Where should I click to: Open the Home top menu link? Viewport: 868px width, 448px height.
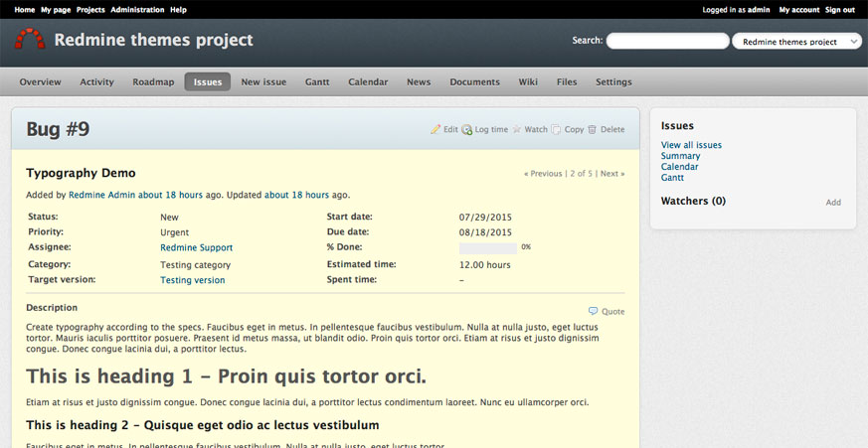click(x=24, y=9)
